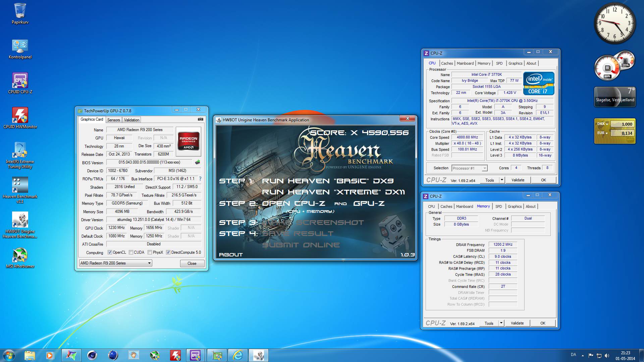Switch to HWBOT robot taskbar icon

[259, 355]
